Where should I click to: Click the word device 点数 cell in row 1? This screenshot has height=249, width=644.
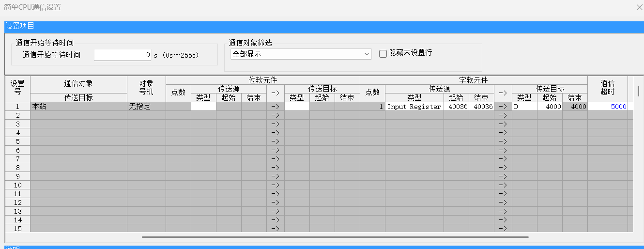coord(372,107)
